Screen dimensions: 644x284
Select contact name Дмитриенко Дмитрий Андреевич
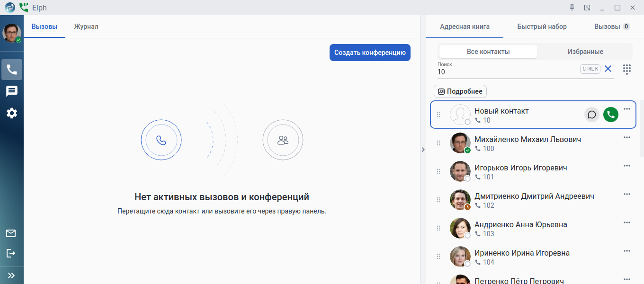tap(534, 196)
